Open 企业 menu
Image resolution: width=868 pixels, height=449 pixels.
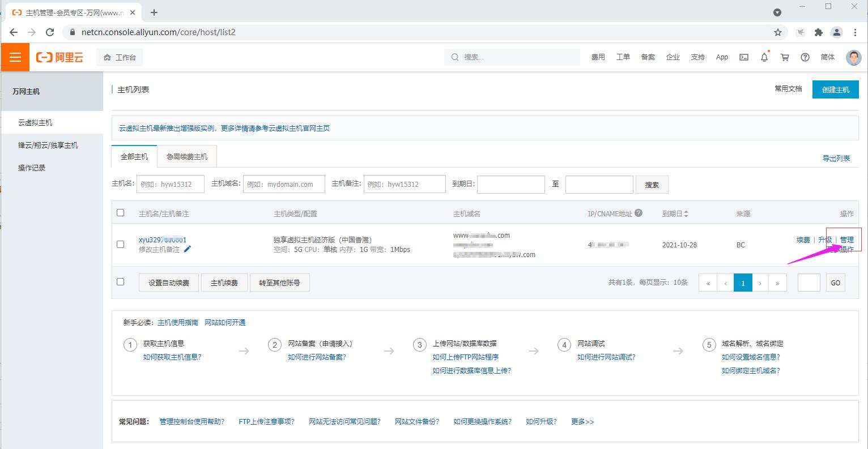673,57
